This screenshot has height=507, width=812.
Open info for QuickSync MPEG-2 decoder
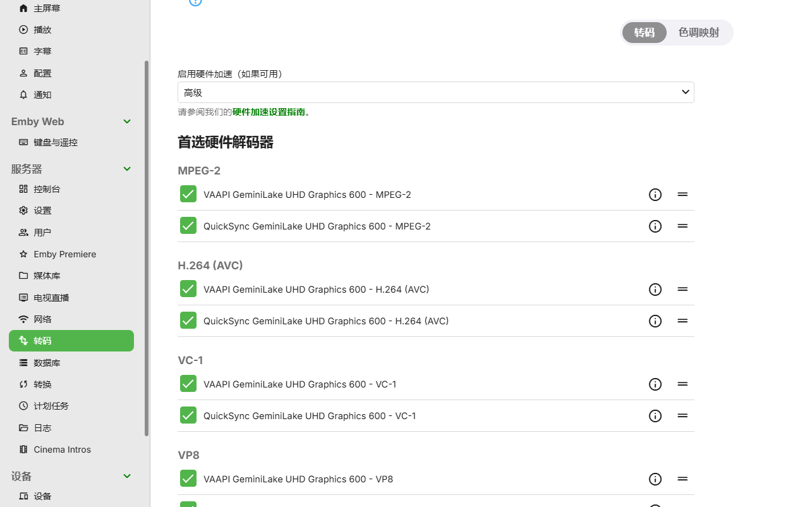click(x=655, y=226)
